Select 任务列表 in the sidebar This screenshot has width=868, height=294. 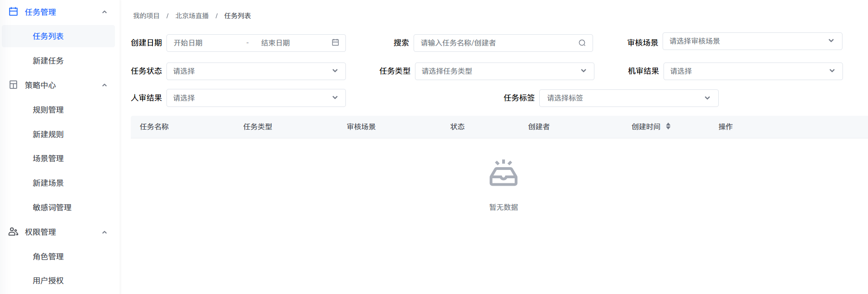(58, 36)
